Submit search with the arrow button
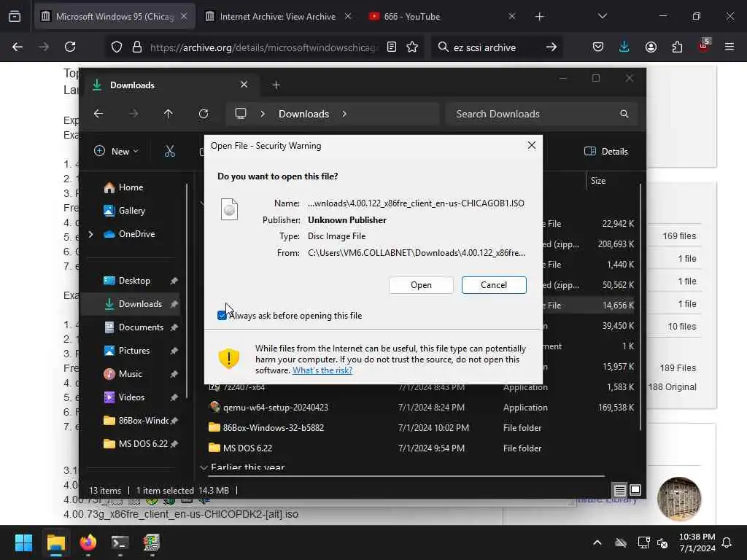Screen dimensions: 747x560 (551, 47)
